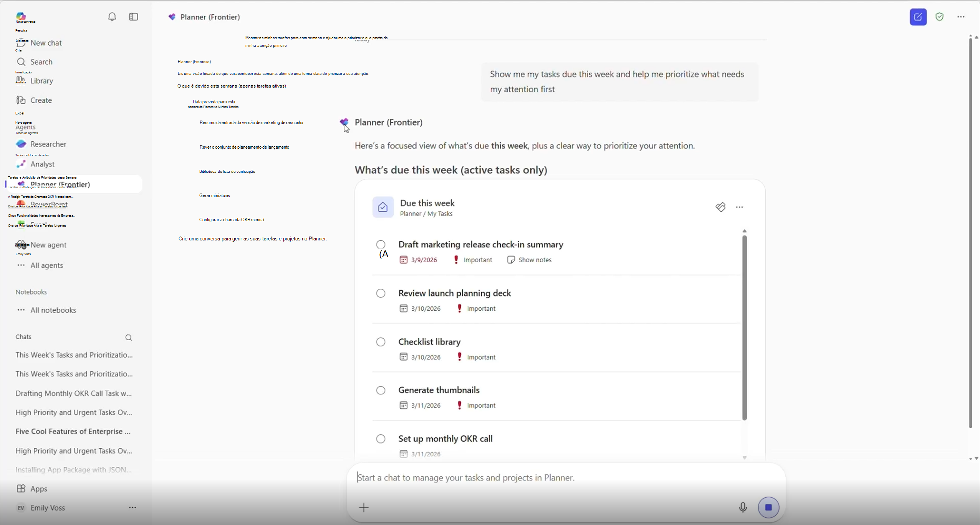Open the 'Checklist library' task title

429,342
